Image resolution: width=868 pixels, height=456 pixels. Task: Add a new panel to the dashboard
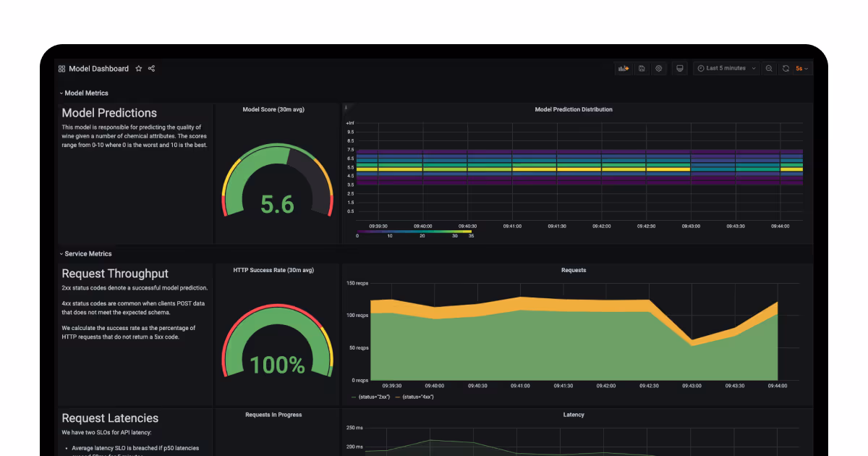(624, 68)
